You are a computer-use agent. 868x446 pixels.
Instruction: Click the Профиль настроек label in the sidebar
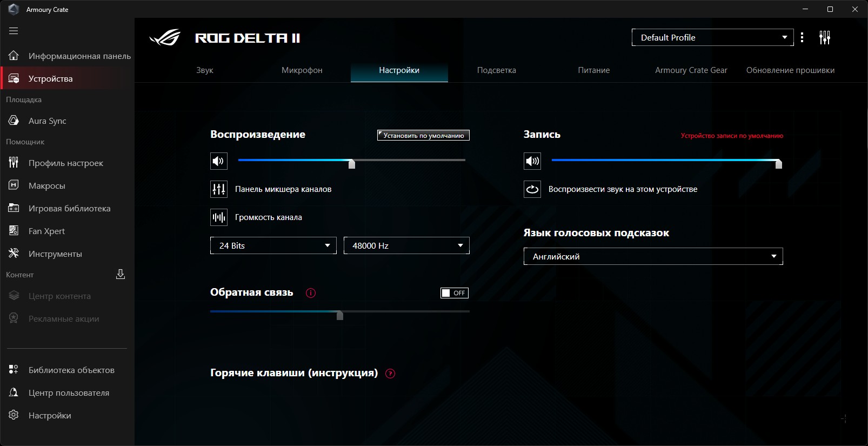[66, 163]
